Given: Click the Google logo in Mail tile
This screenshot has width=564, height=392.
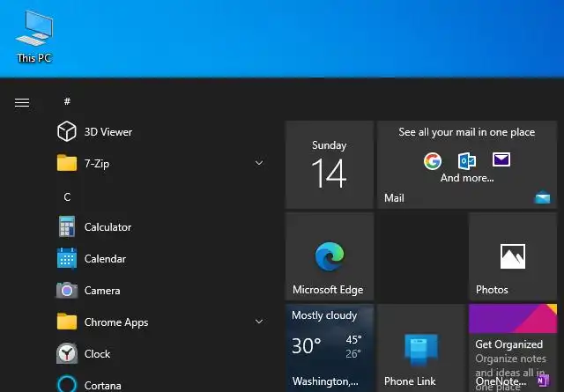Looking at the screenshot, I should (x=433, y=160).
